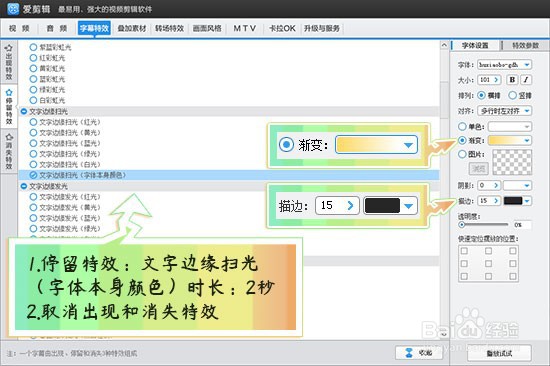Image resolution: width=550 pixels, height=366 pixels.
Task: Toggle bold B font button
Action: click(512, 80)
